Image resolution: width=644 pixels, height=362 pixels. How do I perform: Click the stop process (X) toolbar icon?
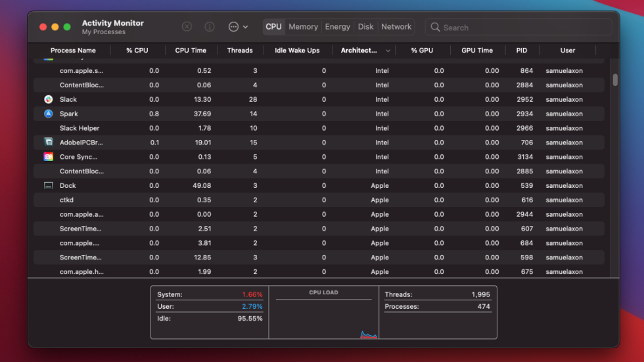(x=187, y=27)
